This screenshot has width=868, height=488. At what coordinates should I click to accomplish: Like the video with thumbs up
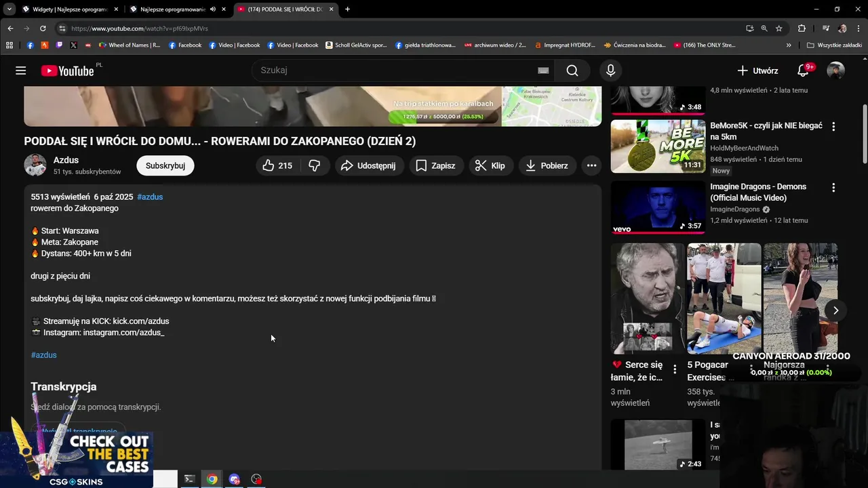(x=277, y=165)
